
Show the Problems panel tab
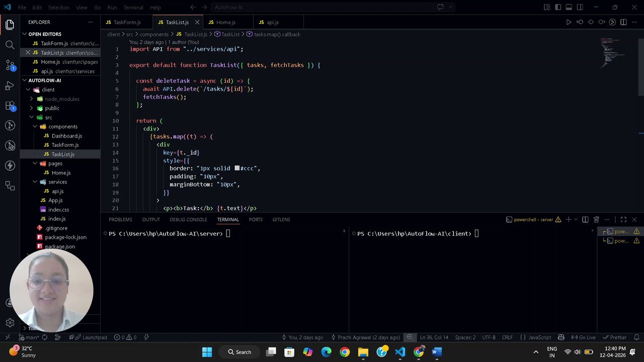pos(120,220)
